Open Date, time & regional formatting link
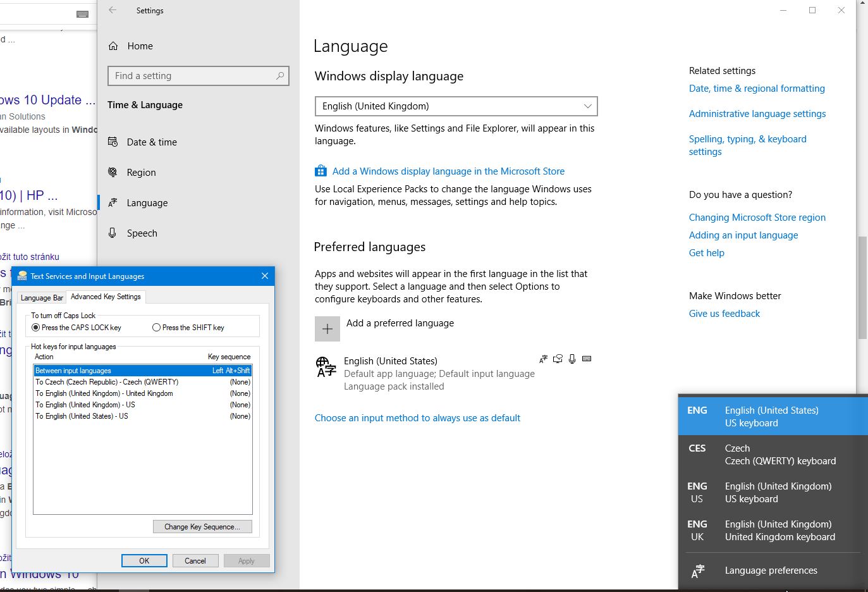868x592 pixels. tap(757, 89)
